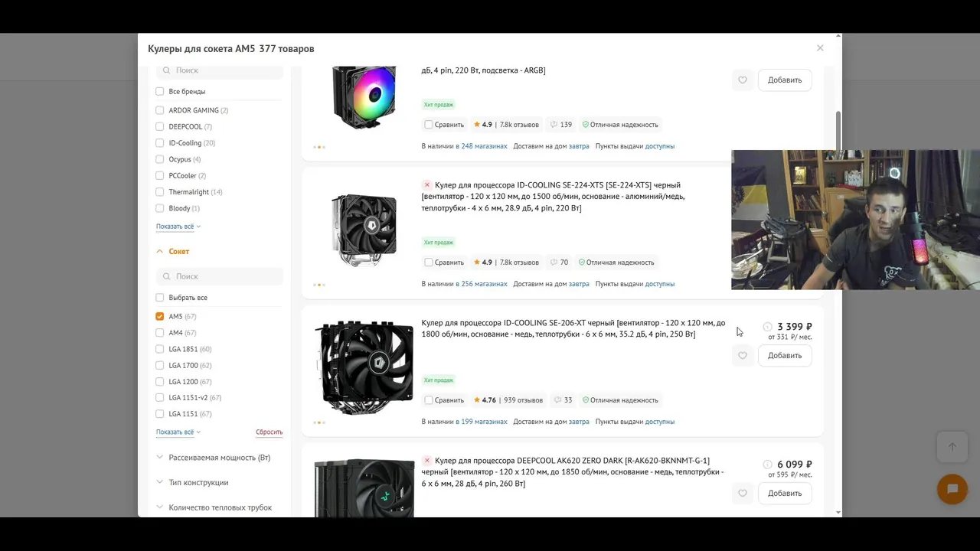Viewport: 980px width, 551px height.
Task: Click red X icon before ID-COOLING SE-224-XTS
Action: (x=427, y=184)
